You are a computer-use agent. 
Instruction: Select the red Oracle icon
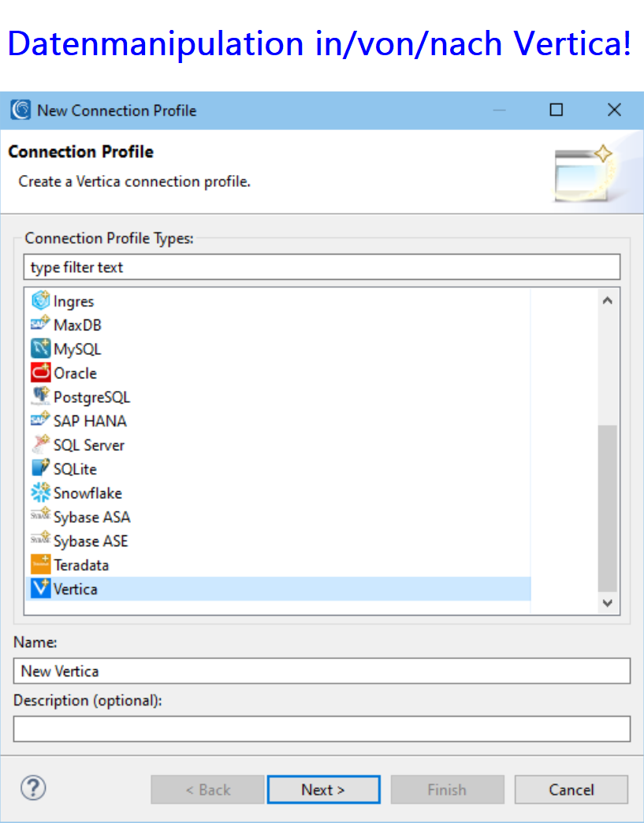click(x=40, y=373)
